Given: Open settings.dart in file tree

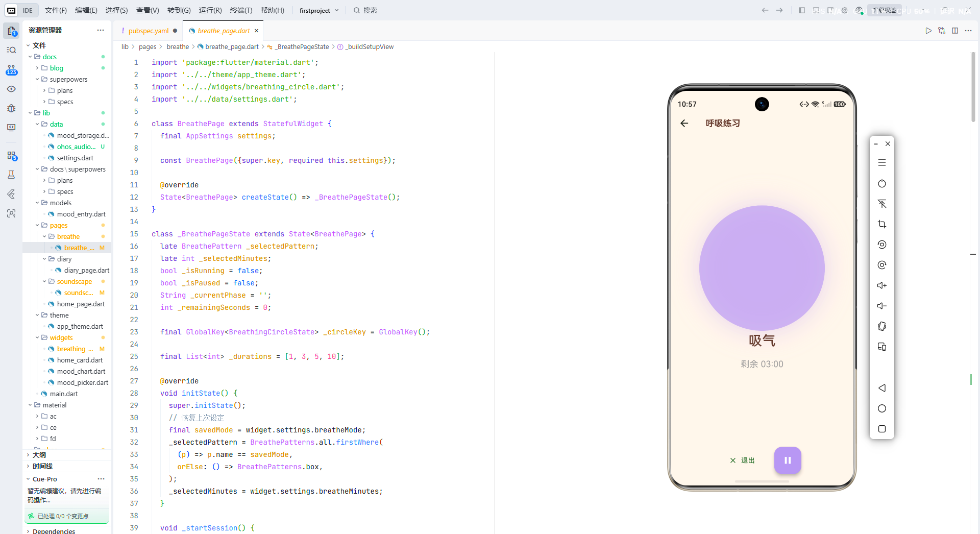Looking at the screenshot, I should coord(75,158).
